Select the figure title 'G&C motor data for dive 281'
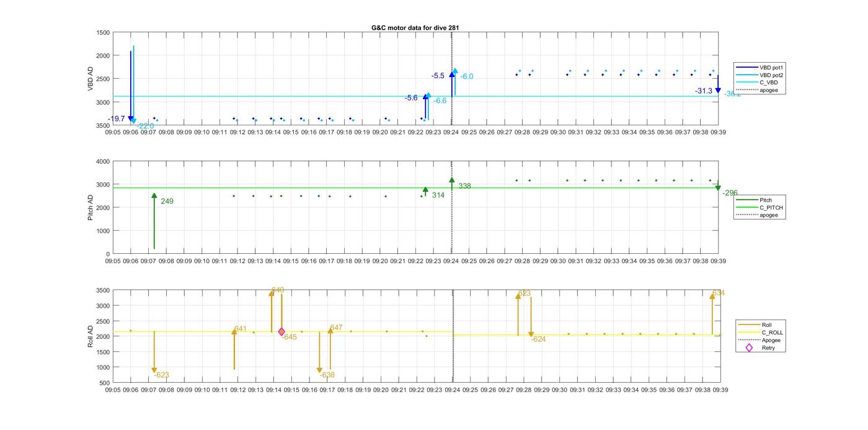 [x=415, y=28]
